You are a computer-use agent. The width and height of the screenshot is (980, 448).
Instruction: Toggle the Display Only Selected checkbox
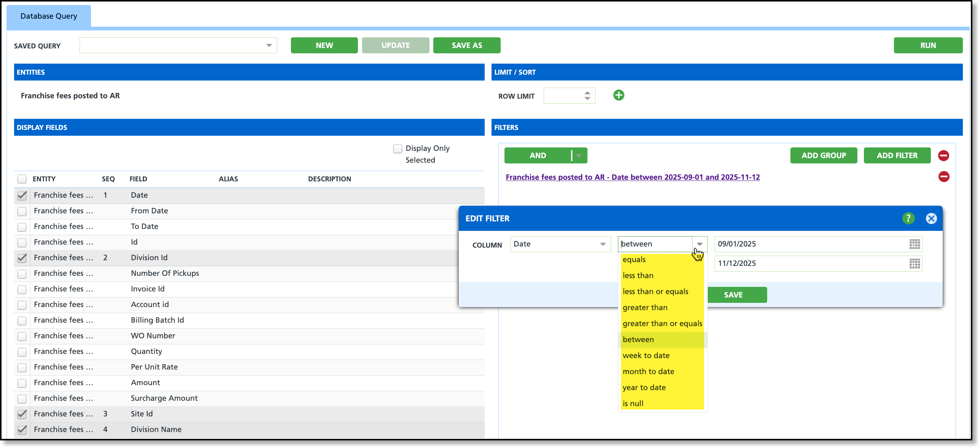397,149
